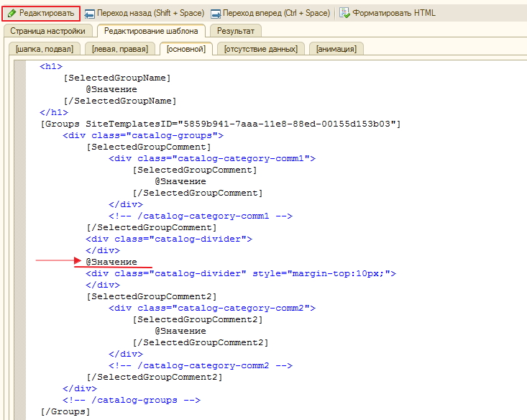527x420 pixels.
Task: Click the pencil icon of Редактировать
Action: pyautogui.click(x=12, y=14)
